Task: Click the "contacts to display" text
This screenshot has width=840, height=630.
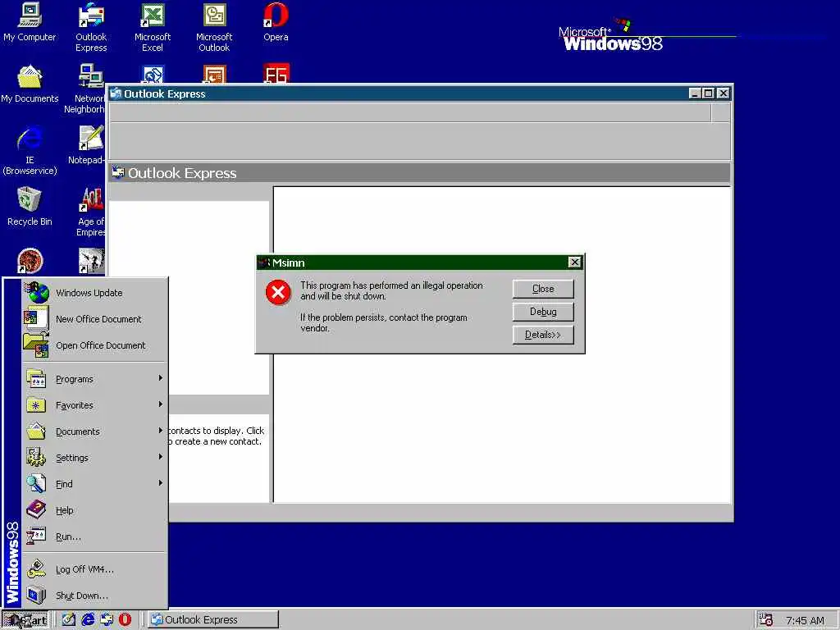Action: click(x=215, y=436)
